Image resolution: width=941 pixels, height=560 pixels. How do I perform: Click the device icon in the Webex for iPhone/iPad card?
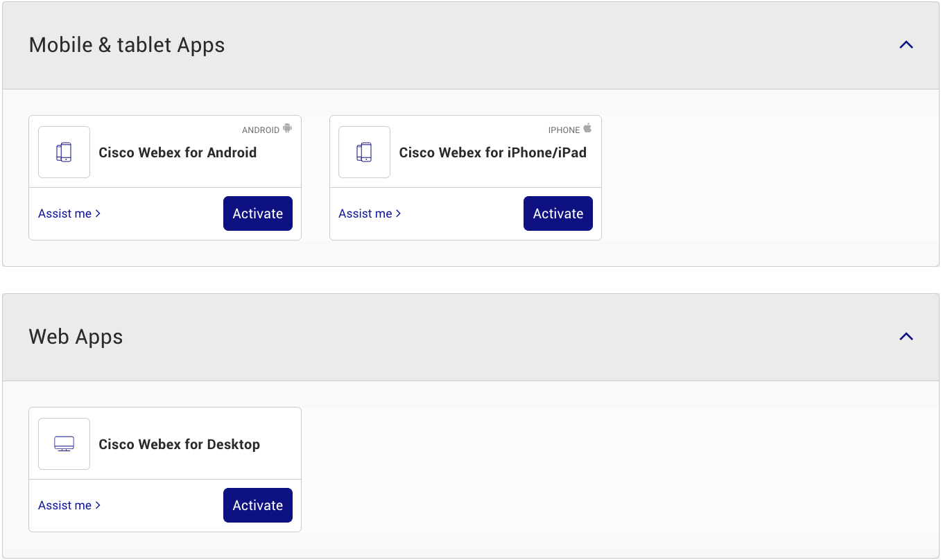pos(364,152)
